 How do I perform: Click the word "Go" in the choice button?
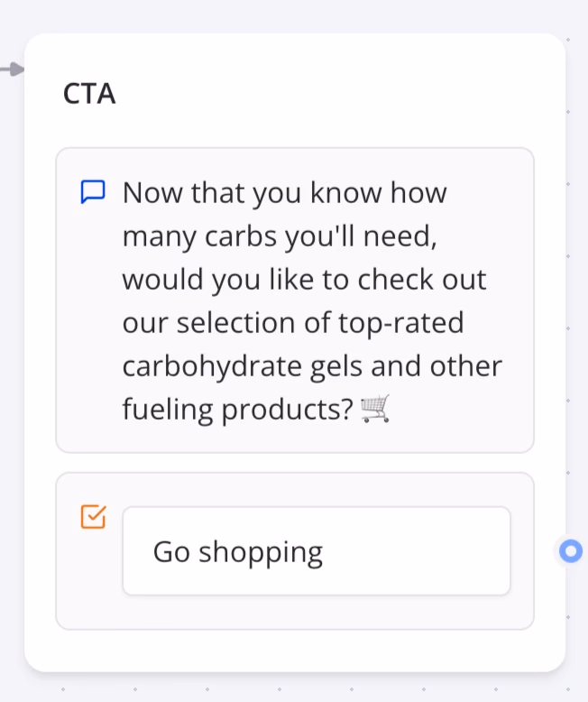[171, 551]
